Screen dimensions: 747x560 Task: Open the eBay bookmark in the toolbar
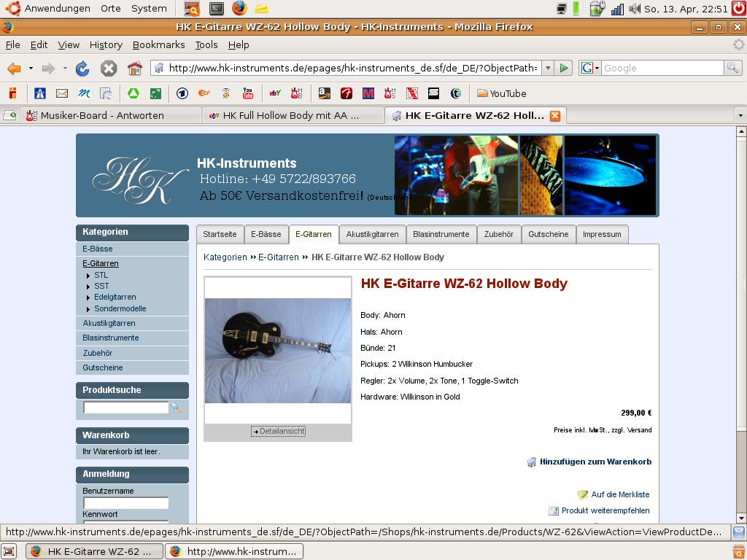[x=275, y=93]
